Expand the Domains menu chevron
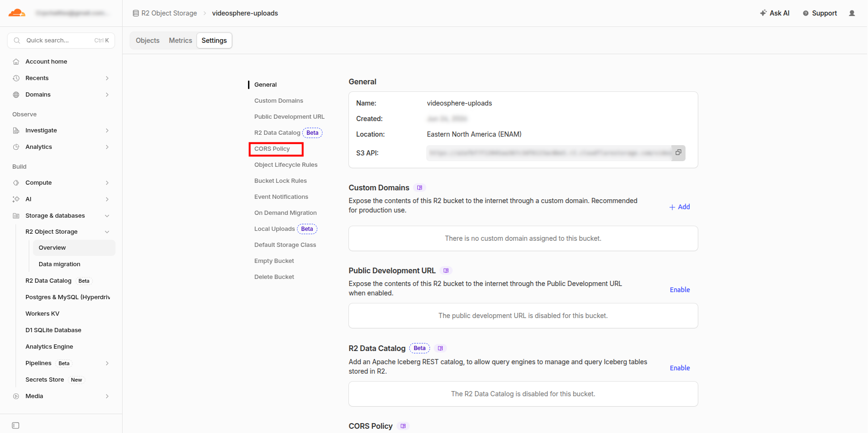868x433 pixels. (x=107, y=95)
